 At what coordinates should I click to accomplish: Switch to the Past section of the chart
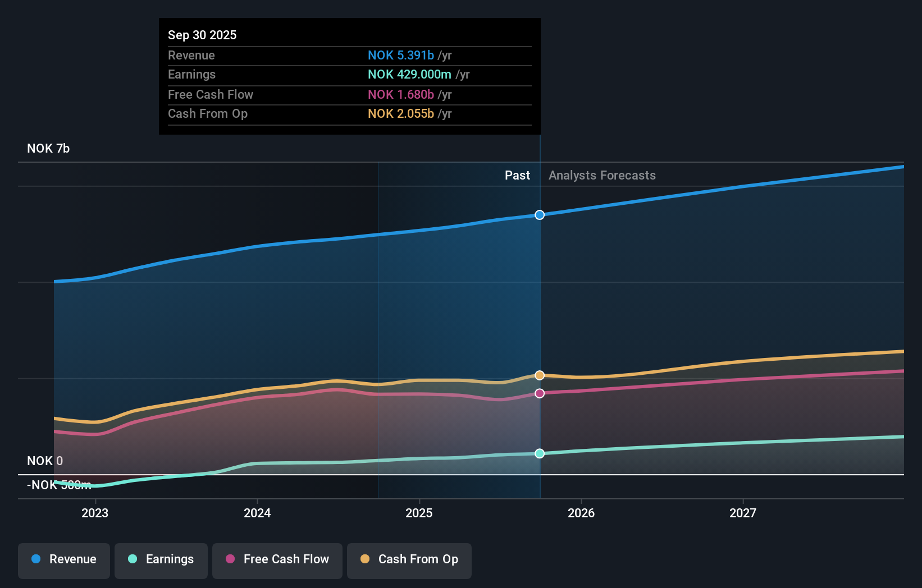(517, 175)
